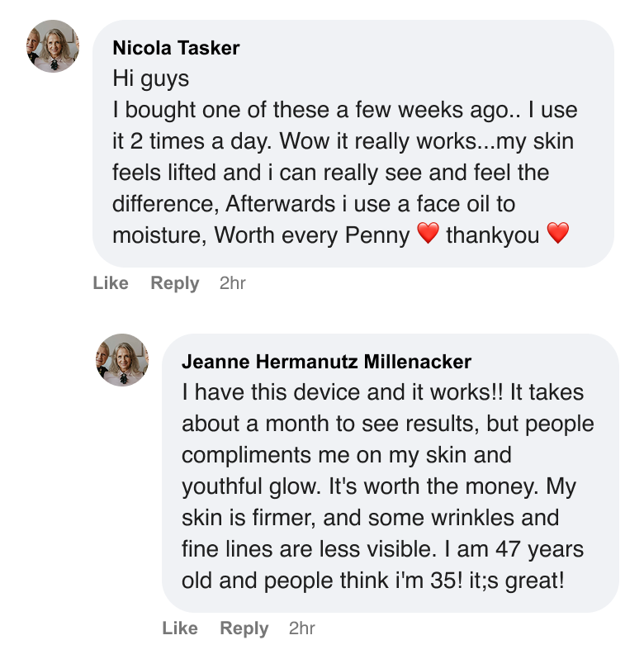The height and width of the screenshot is (659, 644).
Task: Open Jeanne Hermanutz Millenacker's profile name
Action: click(326, 362)
